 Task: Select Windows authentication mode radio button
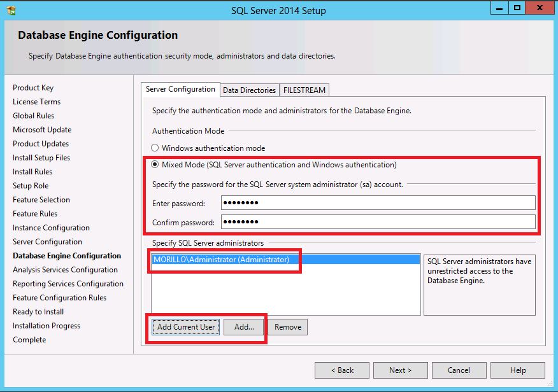coord(155,148)
